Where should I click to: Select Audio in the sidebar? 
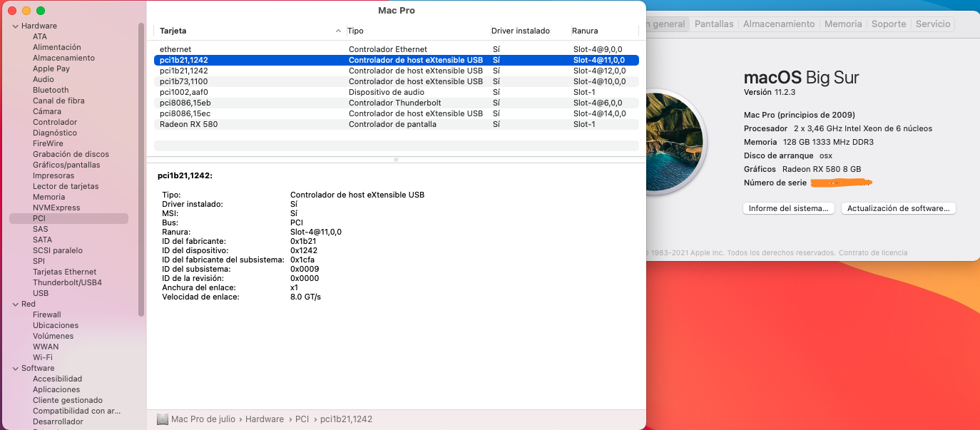click(x=44, y=79)
